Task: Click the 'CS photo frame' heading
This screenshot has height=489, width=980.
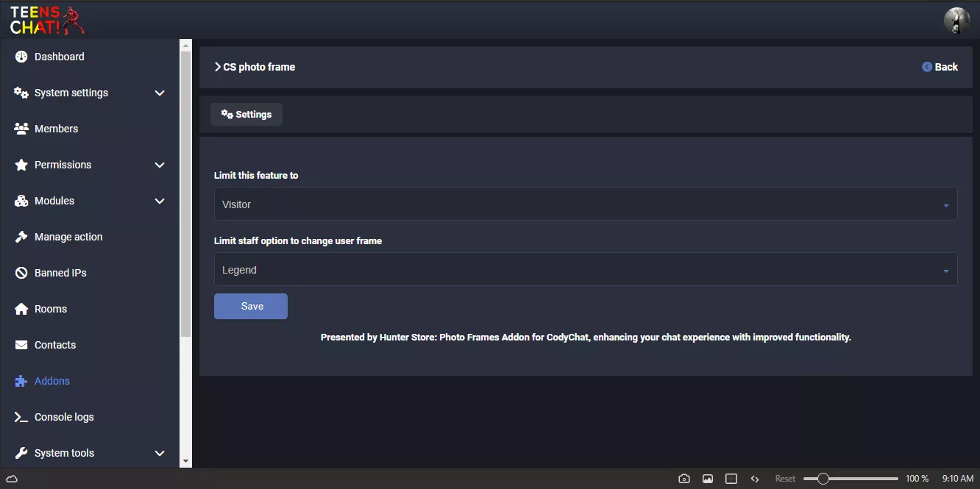Action: tap(259, 67)
